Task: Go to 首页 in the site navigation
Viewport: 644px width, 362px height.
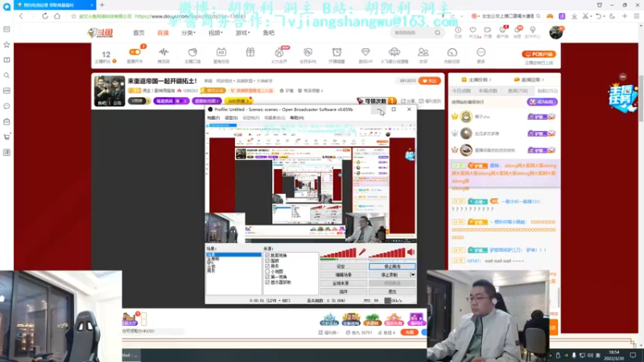Action: [138, 32]
